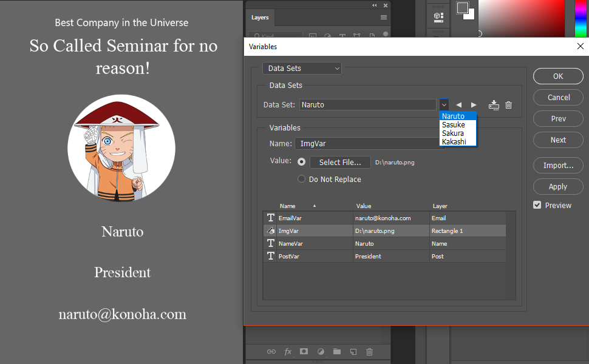Click text type icon of NameVar row
589x364 pixels.
[270, 243]
